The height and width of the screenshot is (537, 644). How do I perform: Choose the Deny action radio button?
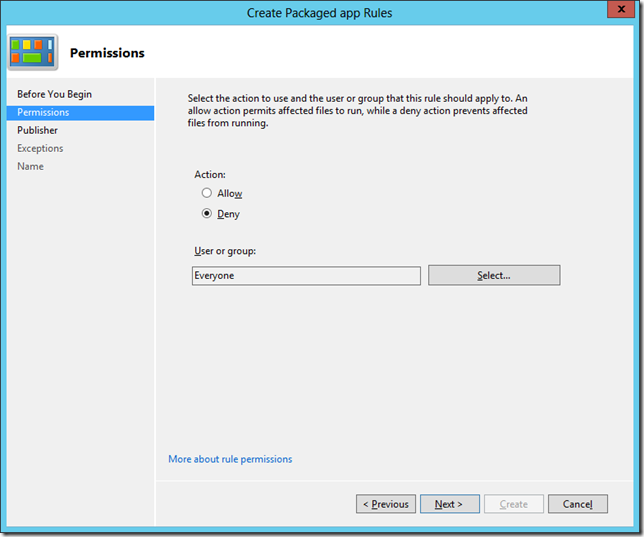pyautogui.click(x=207, y=214)
